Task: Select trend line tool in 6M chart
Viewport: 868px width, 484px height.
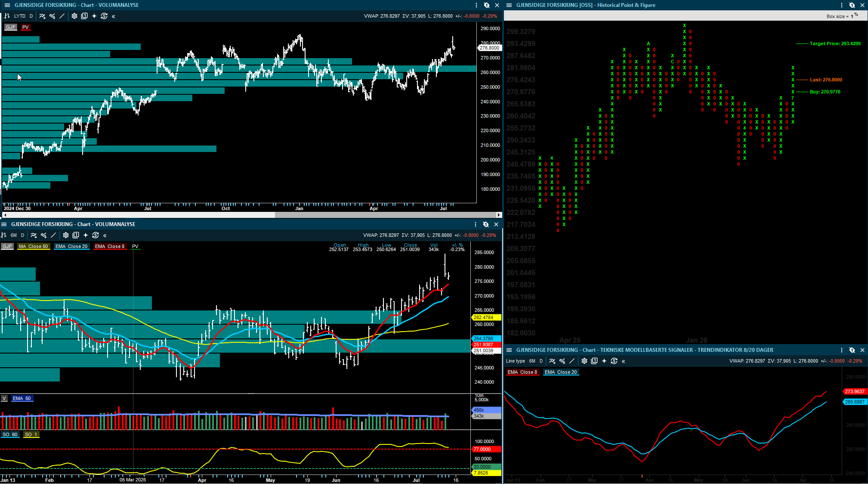Action: [x=53, y=235]
